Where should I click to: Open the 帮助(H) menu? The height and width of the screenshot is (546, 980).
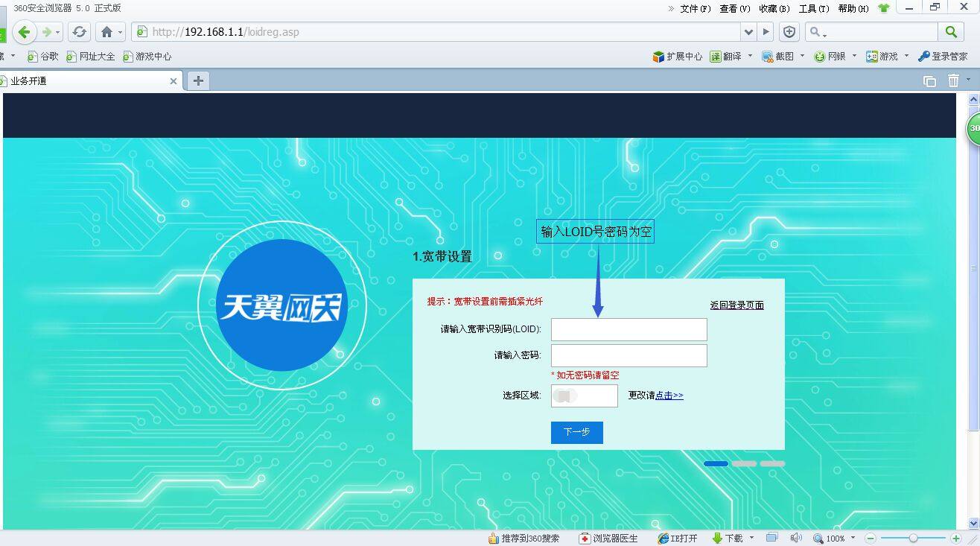853,9
